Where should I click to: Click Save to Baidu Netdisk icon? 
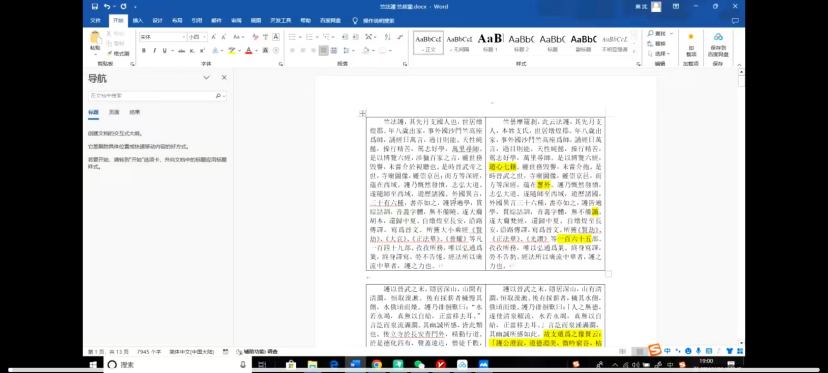(x=718, y=44)
